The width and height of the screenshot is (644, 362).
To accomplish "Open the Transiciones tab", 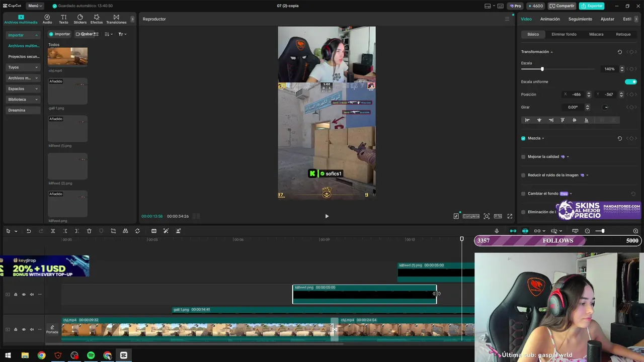I will 116,19.
